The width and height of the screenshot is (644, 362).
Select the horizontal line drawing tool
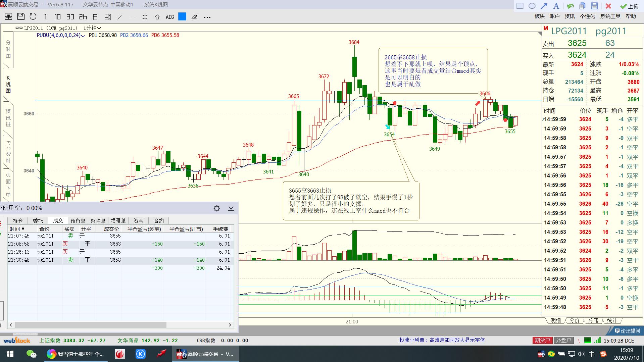pos(132,17)
